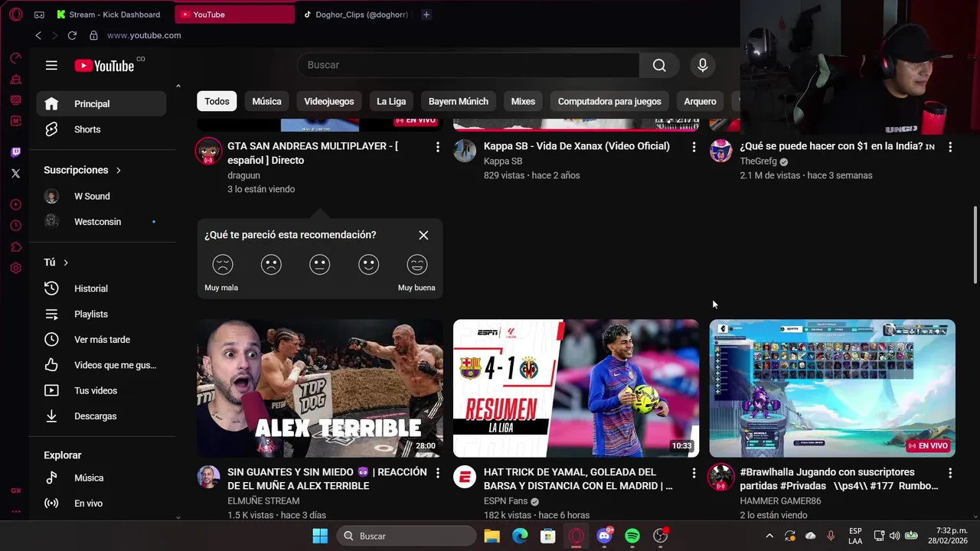Click the YouTube logo
Image resolution: width=980 pixels, height=551 pixels.
(104, 66)
